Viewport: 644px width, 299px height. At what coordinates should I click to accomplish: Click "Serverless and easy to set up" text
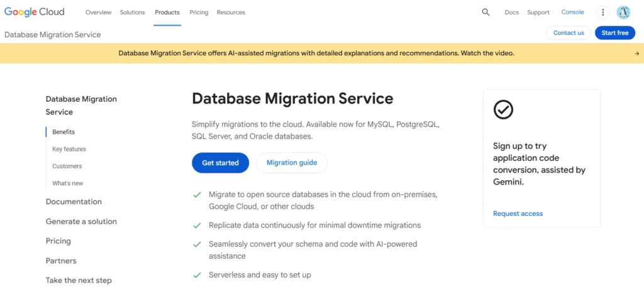point(260,275)
